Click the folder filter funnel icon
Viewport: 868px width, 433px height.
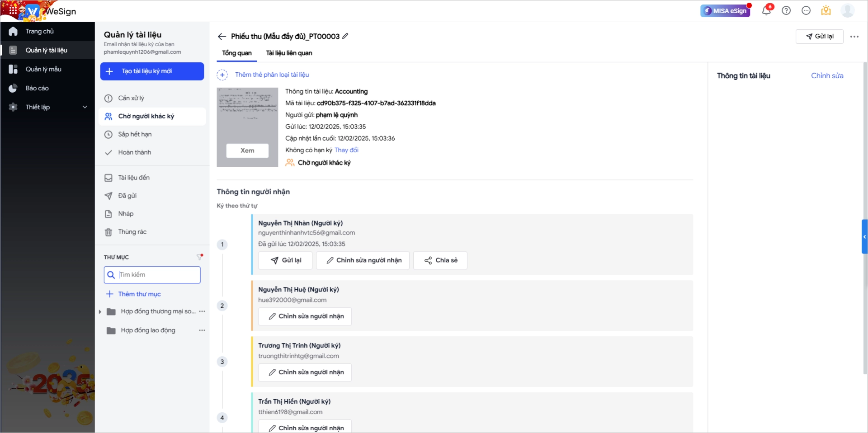[200, 257]
